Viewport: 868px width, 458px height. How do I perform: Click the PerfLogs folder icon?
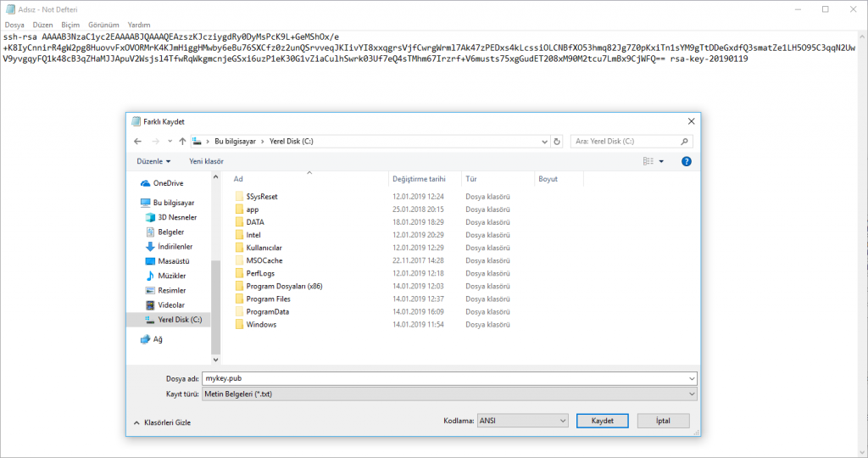[x=239, y=274]
